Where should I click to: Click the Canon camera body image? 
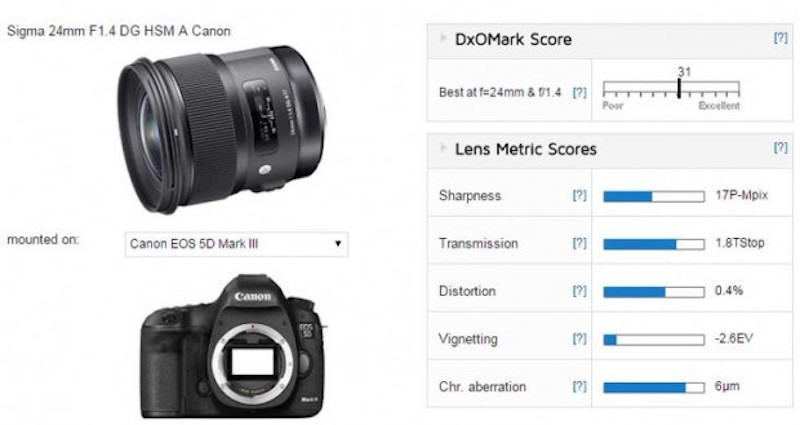[x=233, y=347]
